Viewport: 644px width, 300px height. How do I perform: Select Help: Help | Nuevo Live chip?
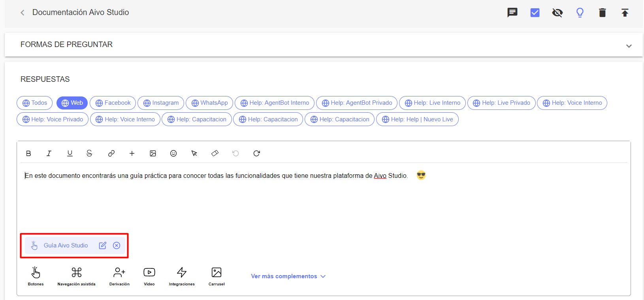click(418, 119)
